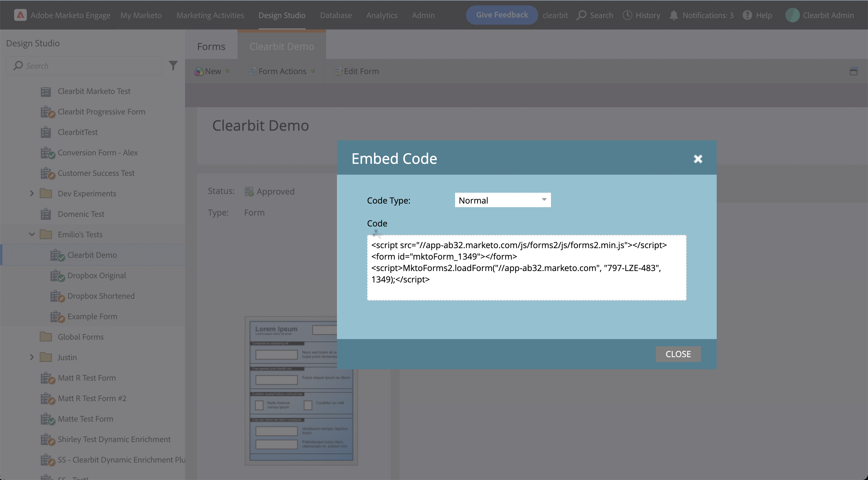Open History via the clock icon
The width and height of the screenshot is (868, 480).
tap(627, 15)
